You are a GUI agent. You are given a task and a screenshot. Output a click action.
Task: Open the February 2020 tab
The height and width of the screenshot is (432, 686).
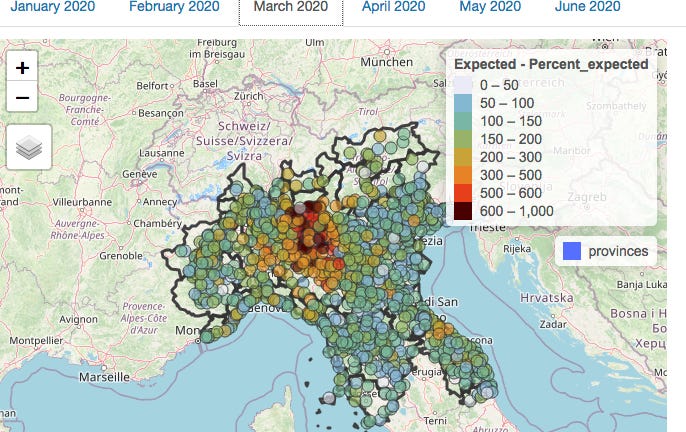[174, 7]
